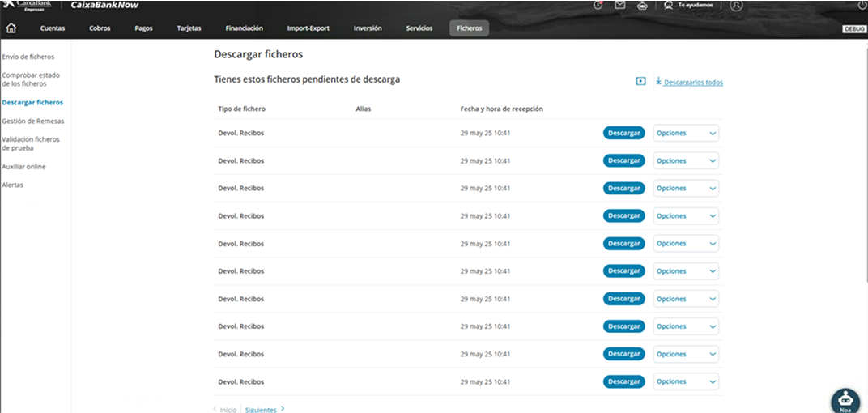Open the Import-Export menu

308,28
